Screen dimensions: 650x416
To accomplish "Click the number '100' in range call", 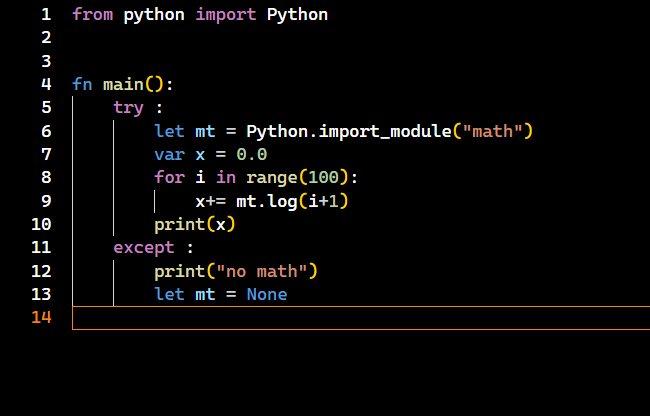I will pos(323,178).
